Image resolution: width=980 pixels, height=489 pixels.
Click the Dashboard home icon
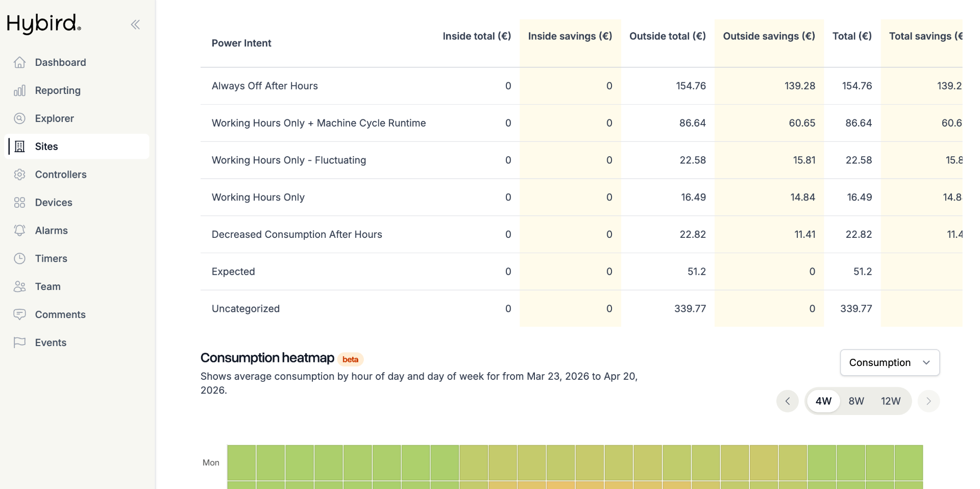coord(19,62)
